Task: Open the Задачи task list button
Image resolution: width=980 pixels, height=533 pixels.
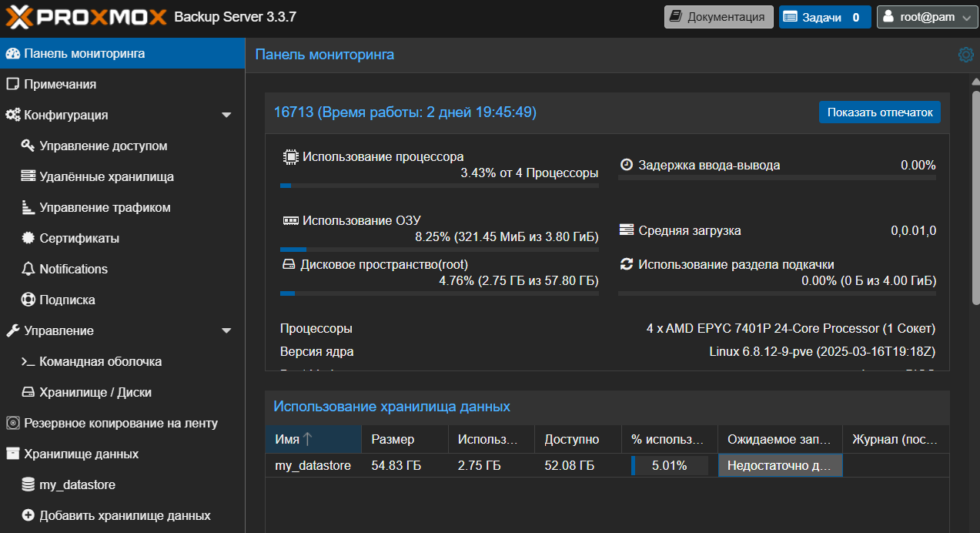Action: [x=824, y=17]
